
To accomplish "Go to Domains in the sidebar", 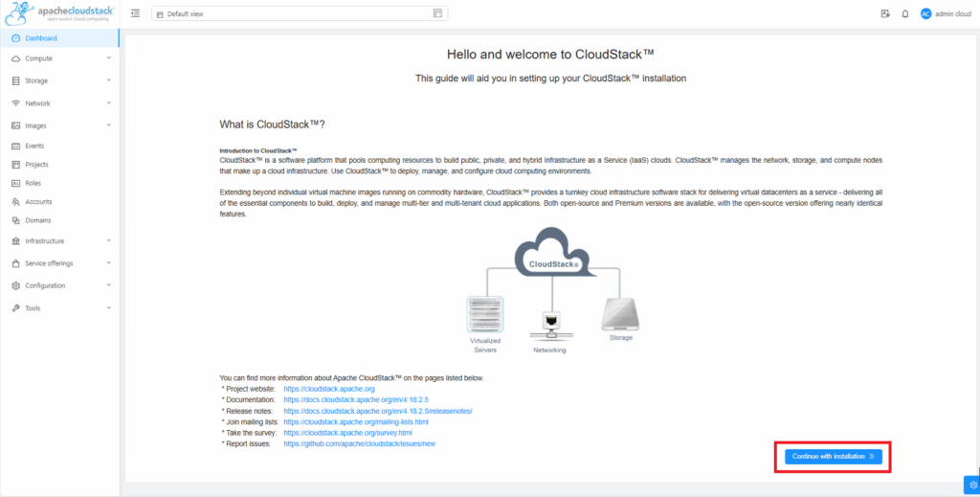I will coord(59,220).
